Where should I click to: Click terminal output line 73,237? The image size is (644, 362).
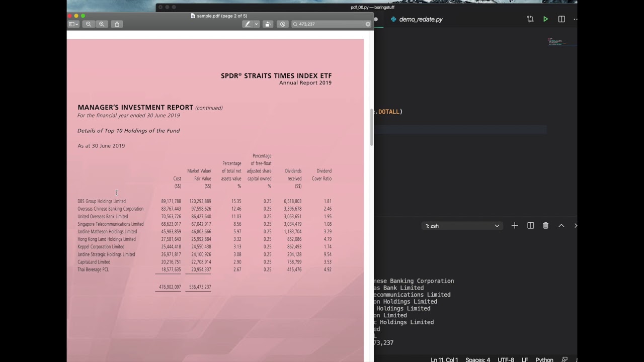(x=384, y=342)
